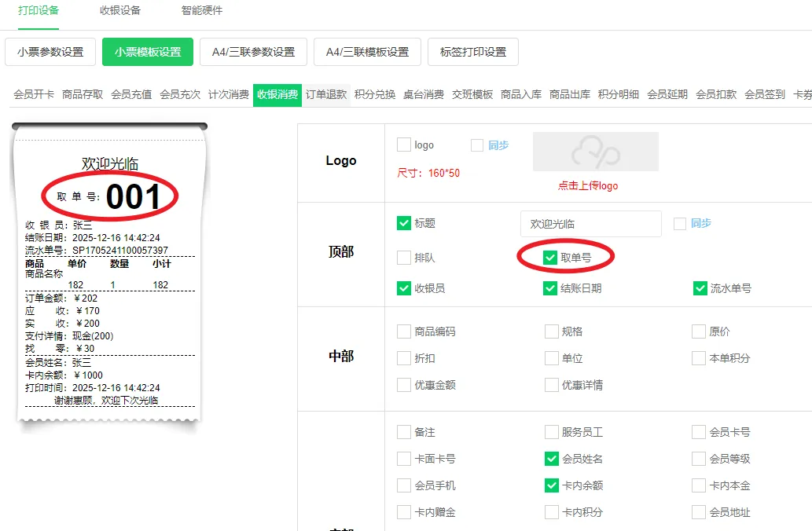
Task: Enable the 排队 checkbox
Action: click(x=404, y=258)
